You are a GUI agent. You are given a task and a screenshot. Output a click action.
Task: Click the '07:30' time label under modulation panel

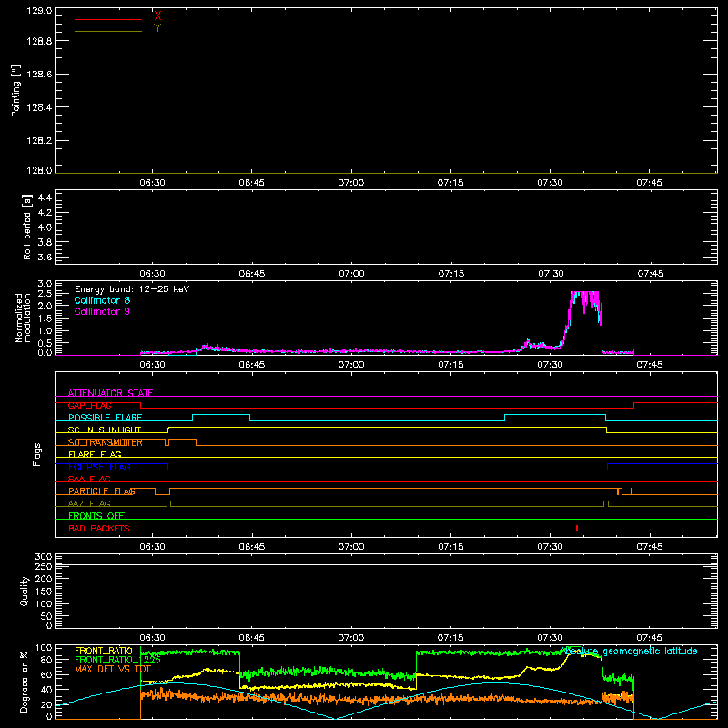(551, 365)
